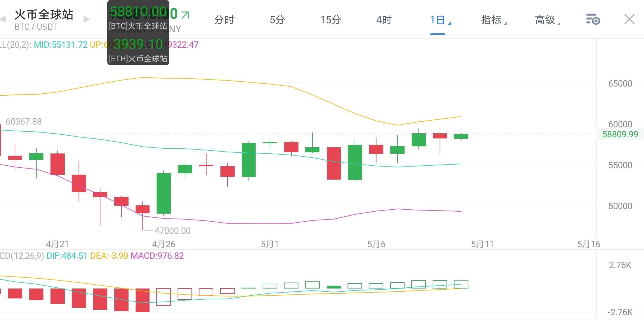This screenshot has width=644, height=320.
Task: Expand the 1日 timeframe dropdown triangle
Action: [449, 23]
